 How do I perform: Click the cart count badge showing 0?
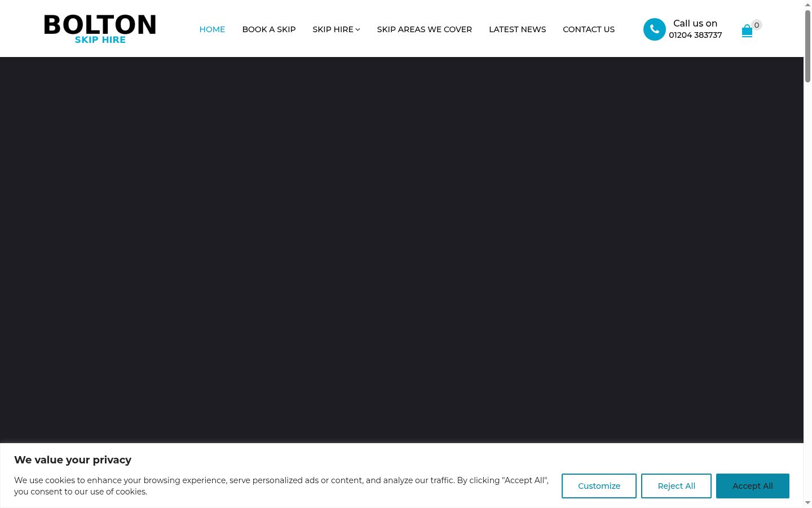757,25
